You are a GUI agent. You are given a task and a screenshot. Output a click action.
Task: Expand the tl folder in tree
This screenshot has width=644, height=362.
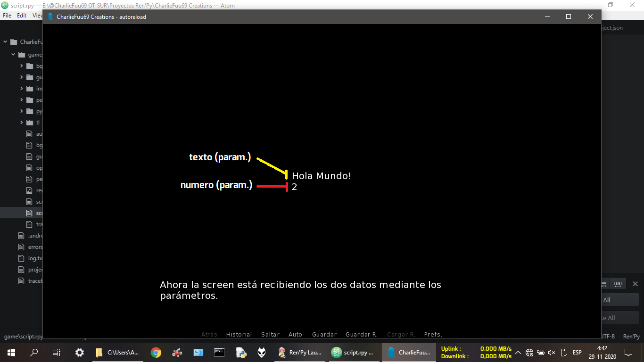click(22, 123)
